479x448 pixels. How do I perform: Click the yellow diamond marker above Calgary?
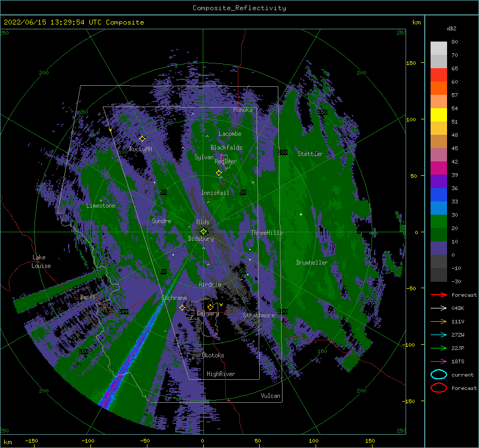[x=210, y=307]
